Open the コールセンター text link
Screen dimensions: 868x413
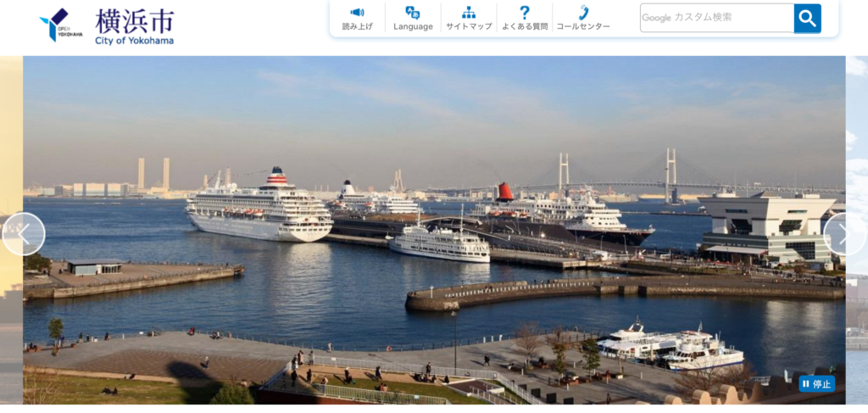tap(583, 26)
